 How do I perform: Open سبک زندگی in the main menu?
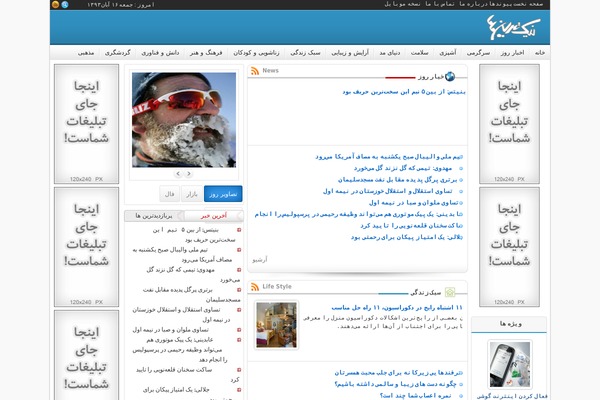tap(305, 53)
